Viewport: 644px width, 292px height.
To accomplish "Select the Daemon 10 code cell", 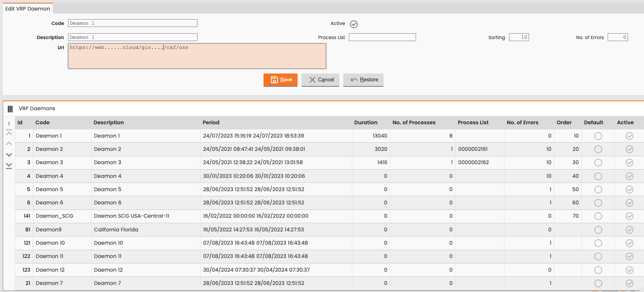I will point(50,243).
